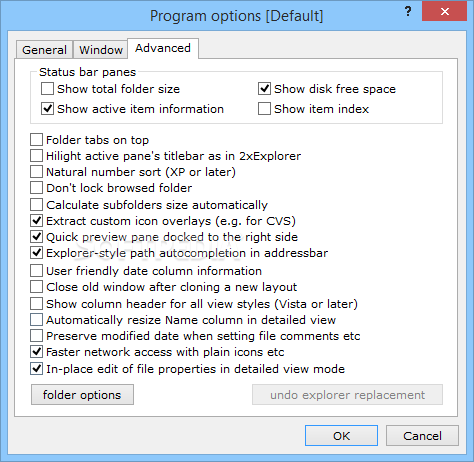The image size is (474, 462).
Task: Turn on Natural number sort
Action: coord(36,172)
